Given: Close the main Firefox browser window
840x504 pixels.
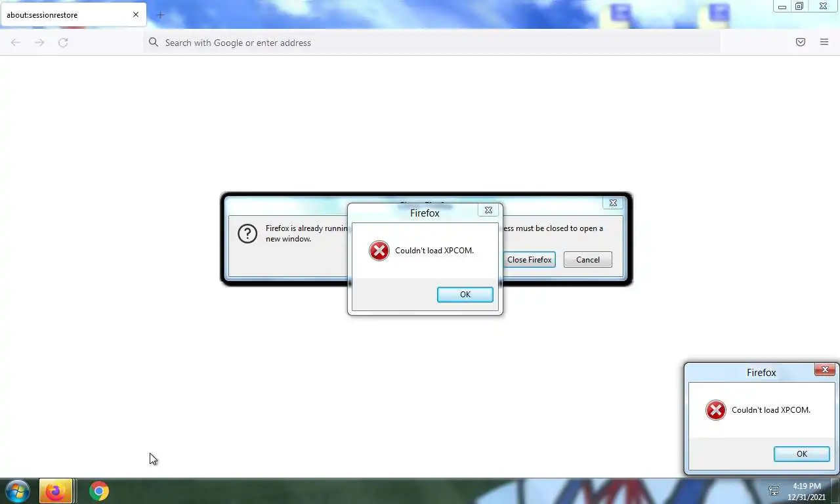Looking at the screenshot, I should tap(823, 7).
